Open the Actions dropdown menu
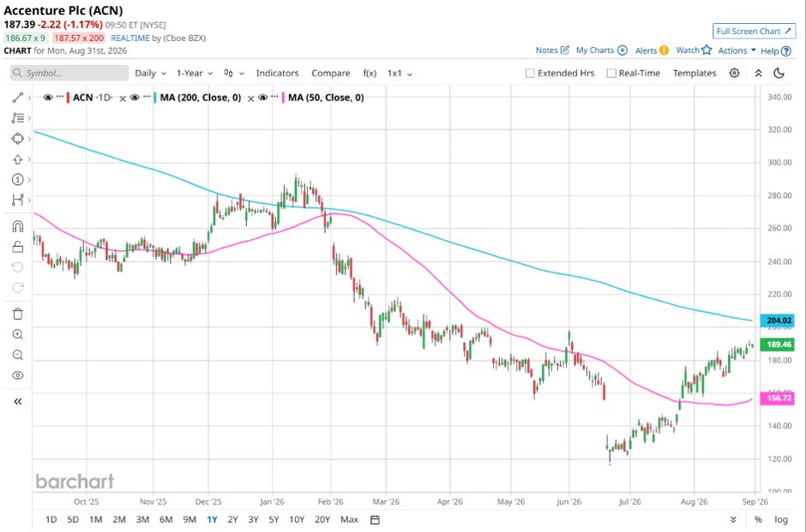The image size is (806, 532). [737, 51]
